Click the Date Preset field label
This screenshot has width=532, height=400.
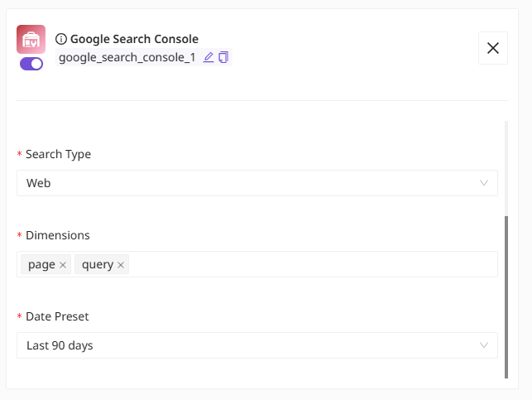coord(57,316)
